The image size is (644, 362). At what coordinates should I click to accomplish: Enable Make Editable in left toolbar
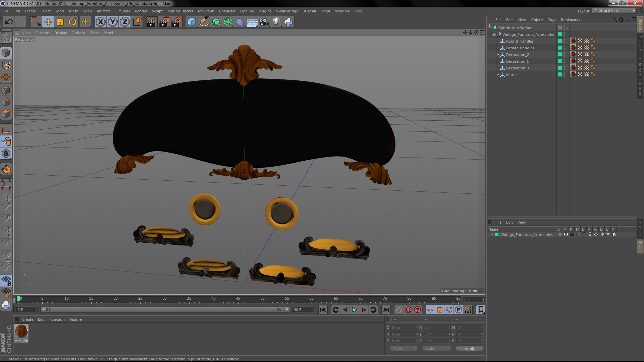tap(6, 38)
